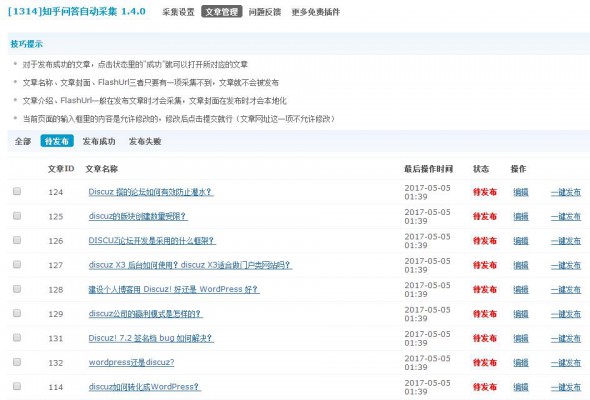Viewport: 590px width, 400px height.
Task: Click 编辑 for article 132
Action: pyautogui.click(x=521, y=363)
